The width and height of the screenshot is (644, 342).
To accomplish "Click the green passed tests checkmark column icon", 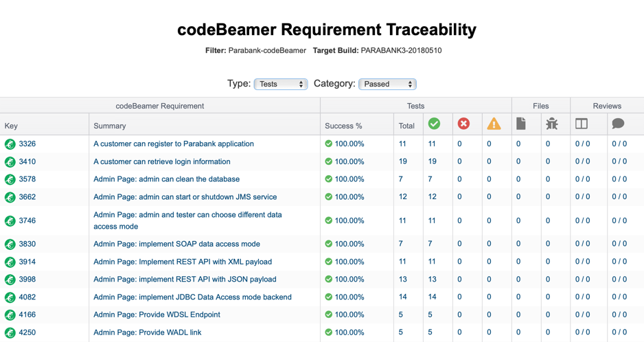I will [434, 124].
